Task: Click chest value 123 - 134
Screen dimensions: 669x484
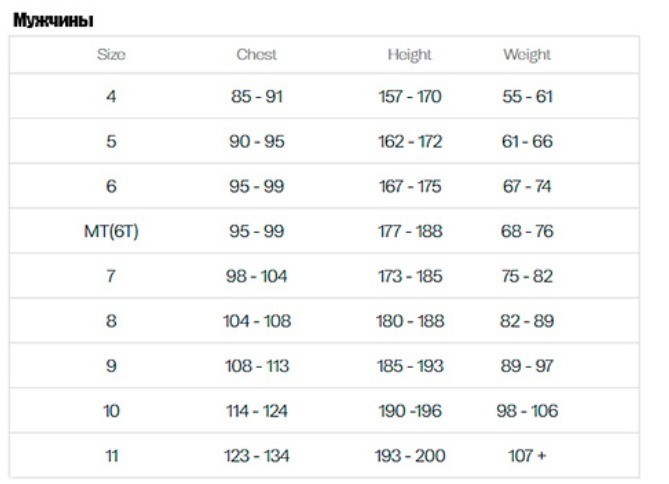Action: point(256,456)
